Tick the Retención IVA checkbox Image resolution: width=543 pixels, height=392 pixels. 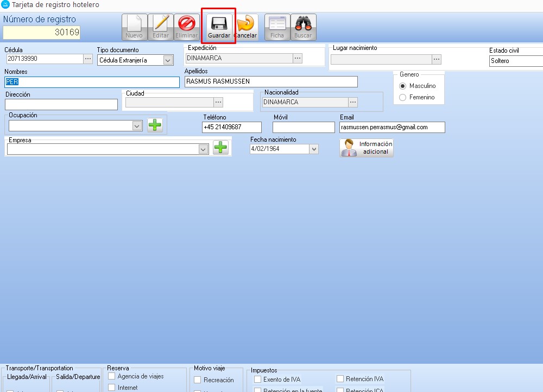[340, 379]
